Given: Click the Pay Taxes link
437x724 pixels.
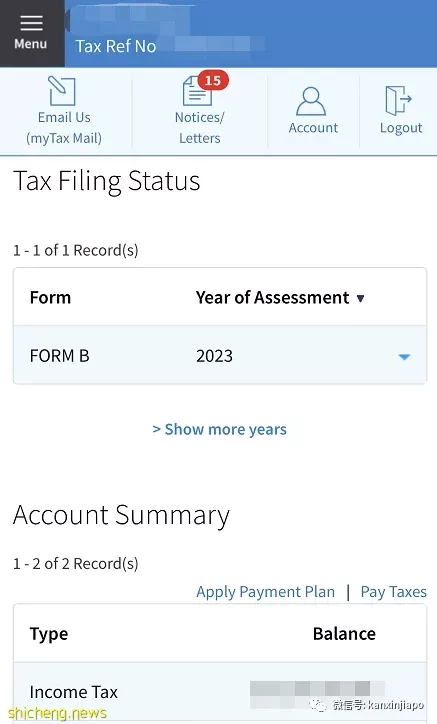Looking at the screenshot, I should click(x=394, y=591).
